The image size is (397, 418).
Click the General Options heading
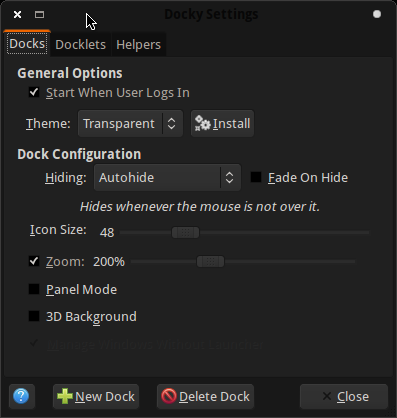tap(70, 73)
